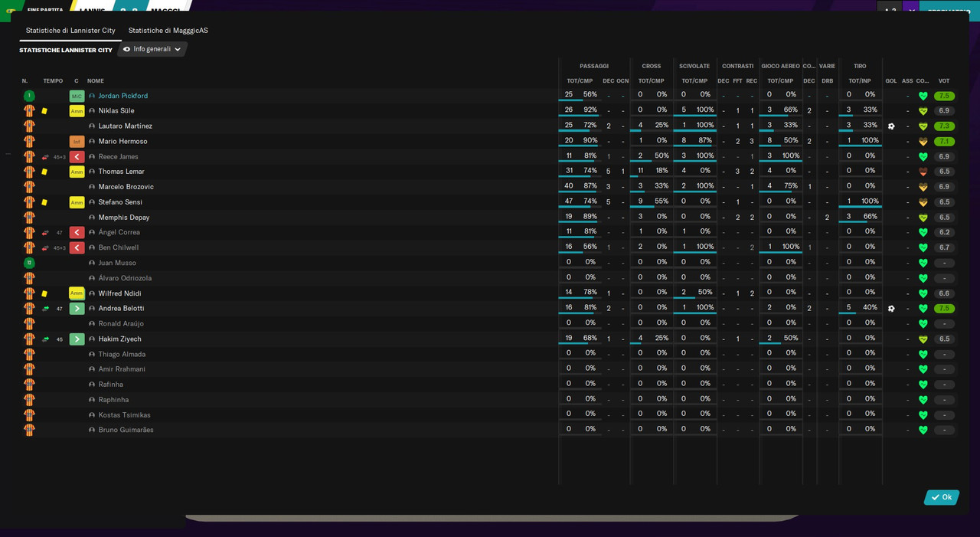Click Reece James' red substituted-off arrow badge
This screenshot has height=537, width=980.
(77, 157)
